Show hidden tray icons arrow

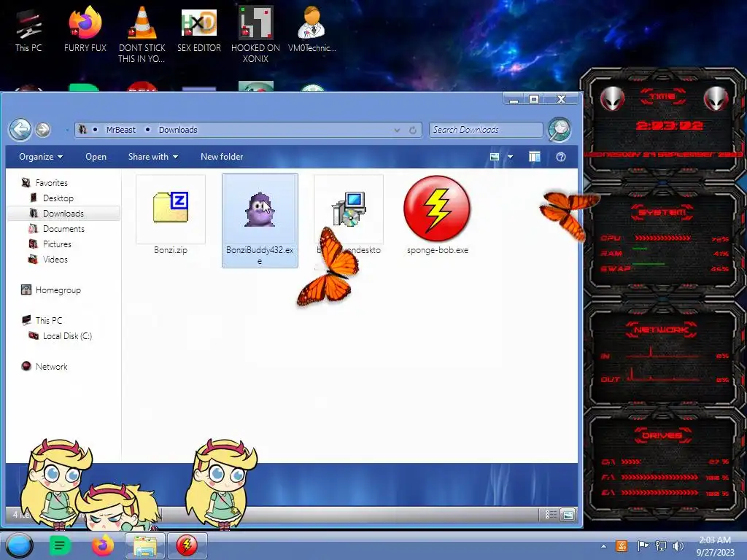click(x=603, y=546)
